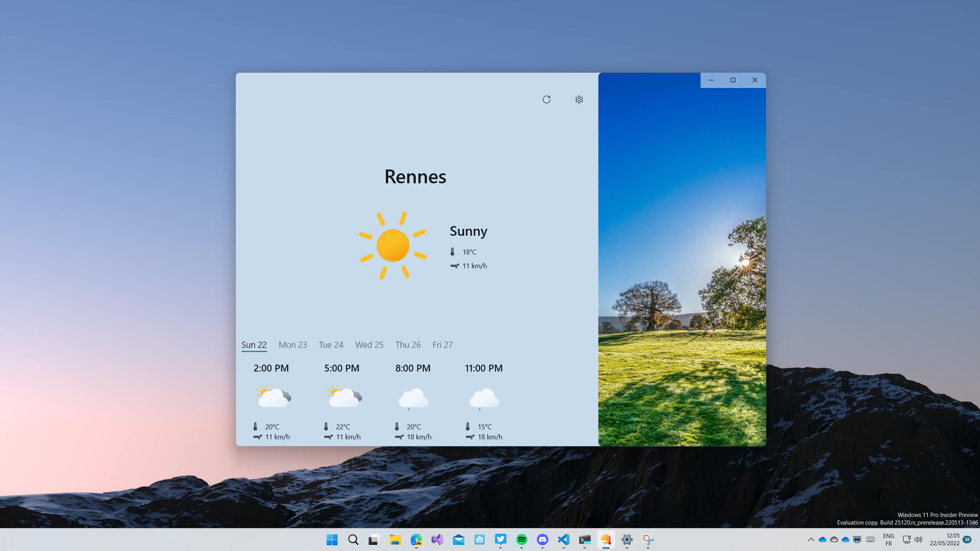The height and width of the screenshot is (551, 980).
Task: Open the ENG FR language switcher
Action: click(x=889, y=540)
